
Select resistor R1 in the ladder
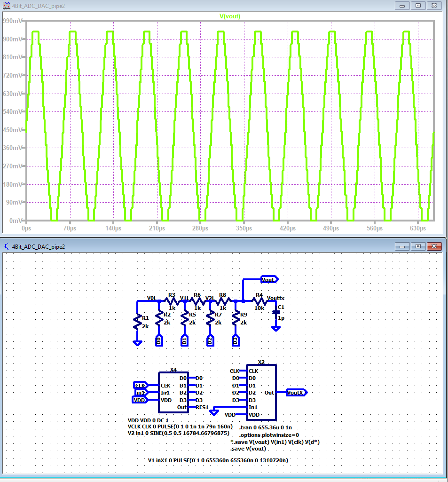137,323
